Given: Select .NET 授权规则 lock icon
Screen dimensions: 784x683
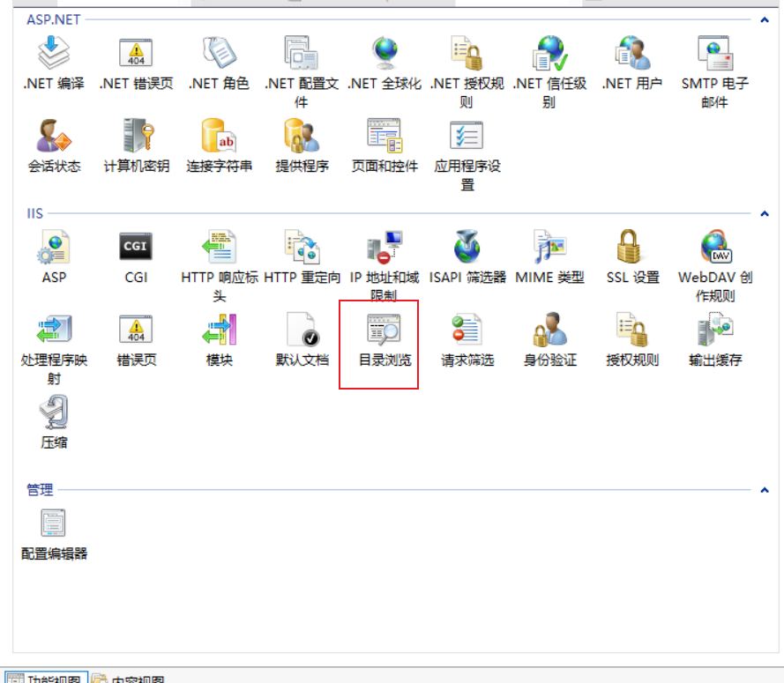Looking at the screenshot, I should click(x=467, y=53).
